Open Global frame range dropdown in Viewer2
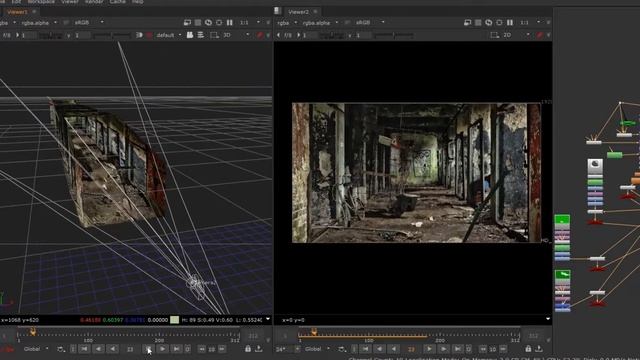 point(317,349)
